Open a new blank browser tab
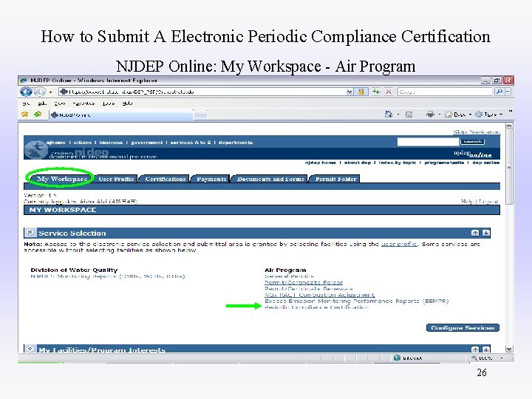532x399 pixels. [x=200, y=115]
